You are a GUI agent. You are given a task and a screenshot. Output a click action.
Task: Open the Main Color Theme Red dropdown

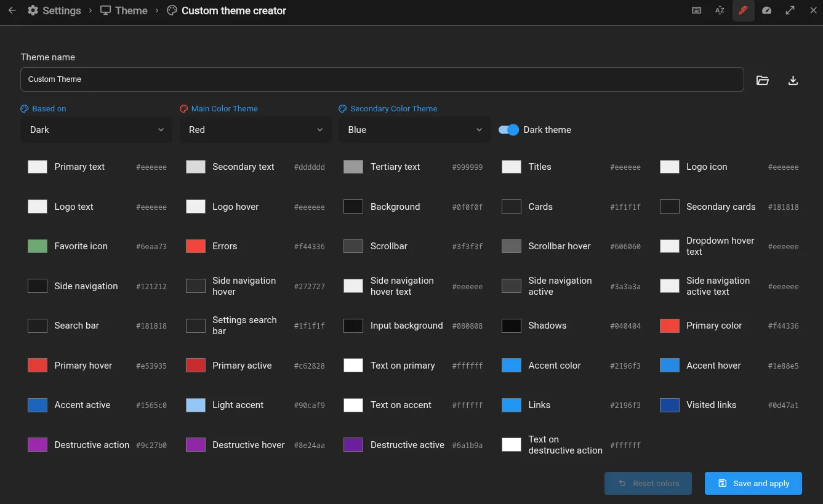(255, 130)
